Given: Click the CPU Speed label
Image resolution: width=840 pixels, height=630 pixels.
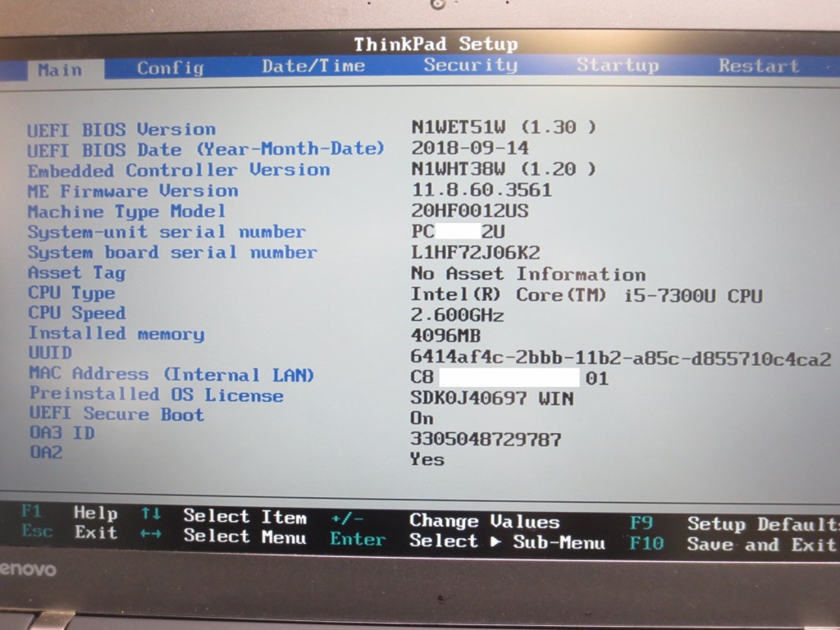Looking at the screenshot, I should tap(76, 313).
